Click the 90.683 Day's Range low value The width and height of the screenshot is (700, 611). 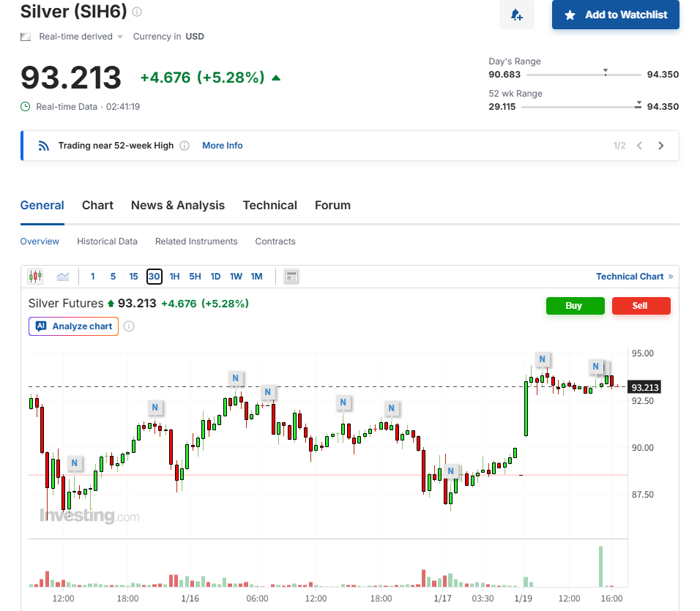click(504, 75)
